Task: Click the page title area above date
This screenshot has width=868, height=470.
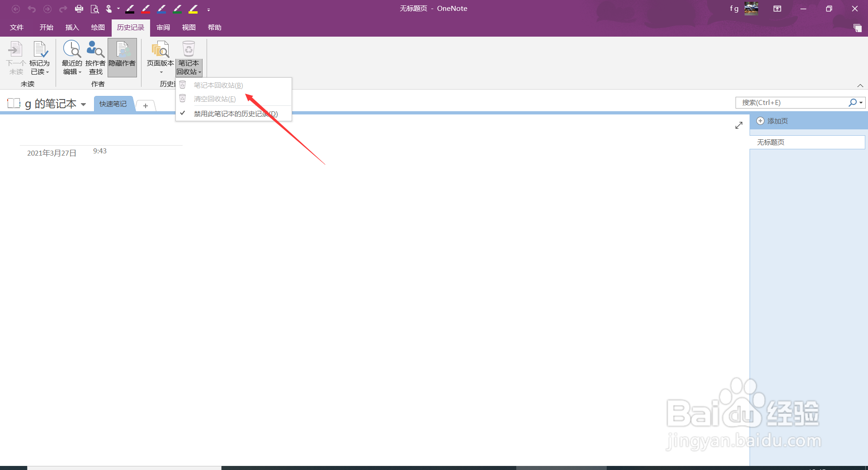Action: [x=101, y=136]
